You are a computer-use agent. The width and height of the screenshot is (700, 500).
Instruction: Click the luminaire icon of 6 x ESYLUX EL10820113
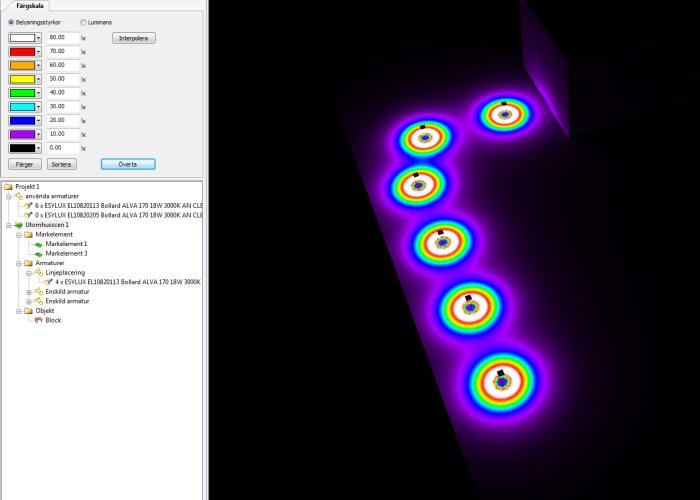28,206
